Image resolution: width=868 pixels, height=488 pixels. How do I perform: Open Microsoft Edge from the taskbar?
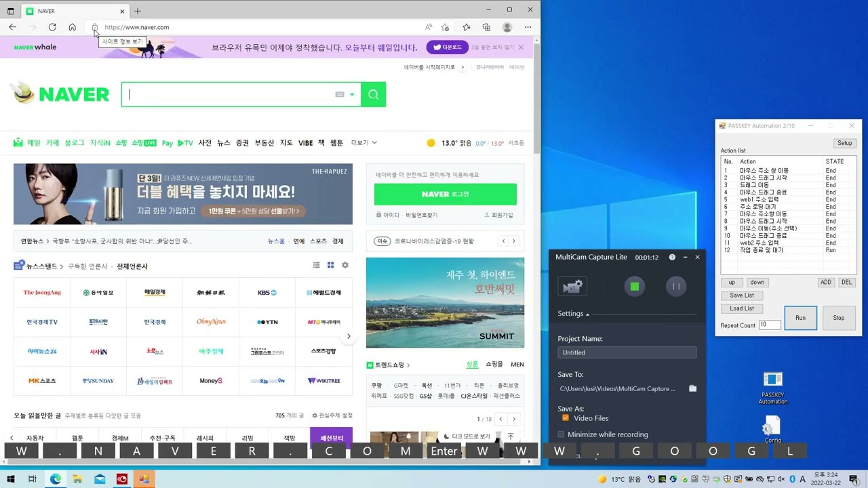point(55,479)
